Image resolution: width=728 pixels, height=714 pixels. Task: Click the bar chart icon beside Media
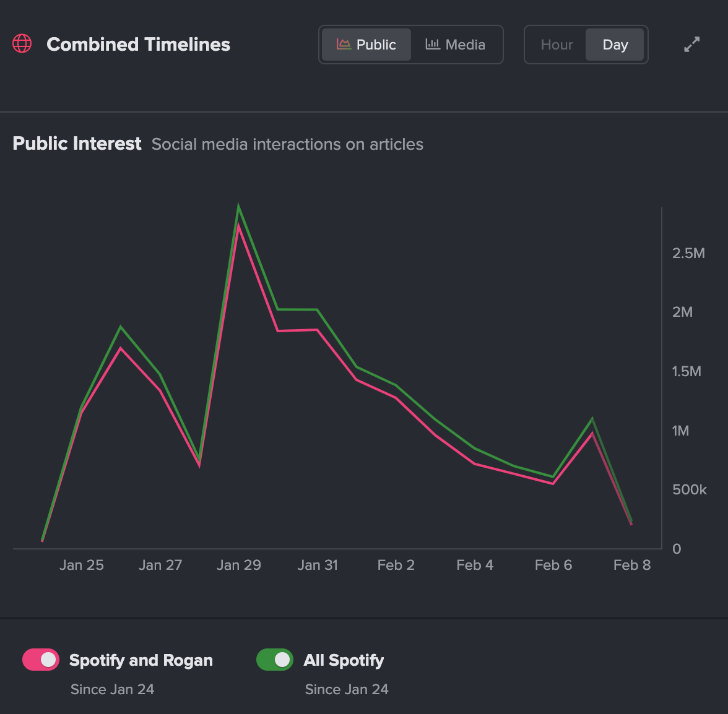tap(432, 44)
